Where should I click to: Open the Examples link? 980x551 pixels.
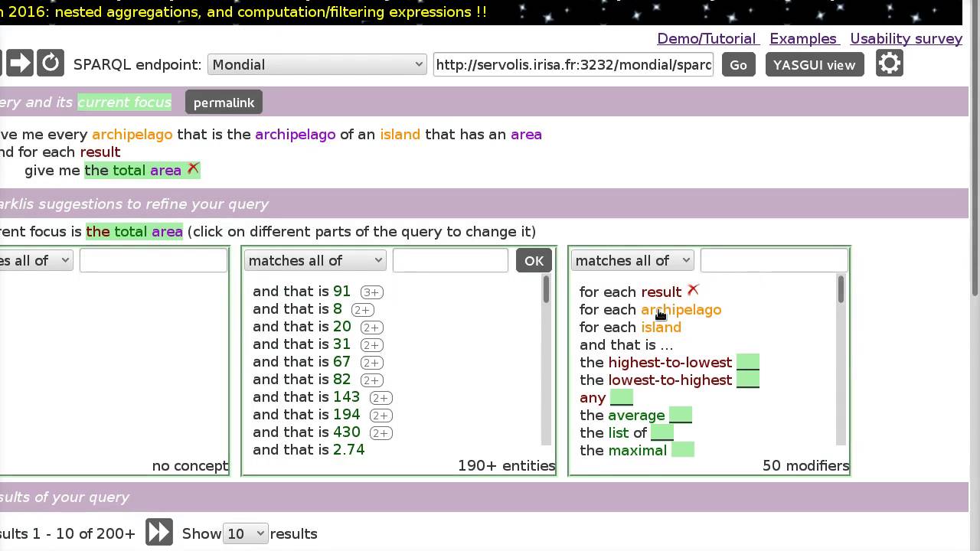pyautogui.click(x=805, y=38)
